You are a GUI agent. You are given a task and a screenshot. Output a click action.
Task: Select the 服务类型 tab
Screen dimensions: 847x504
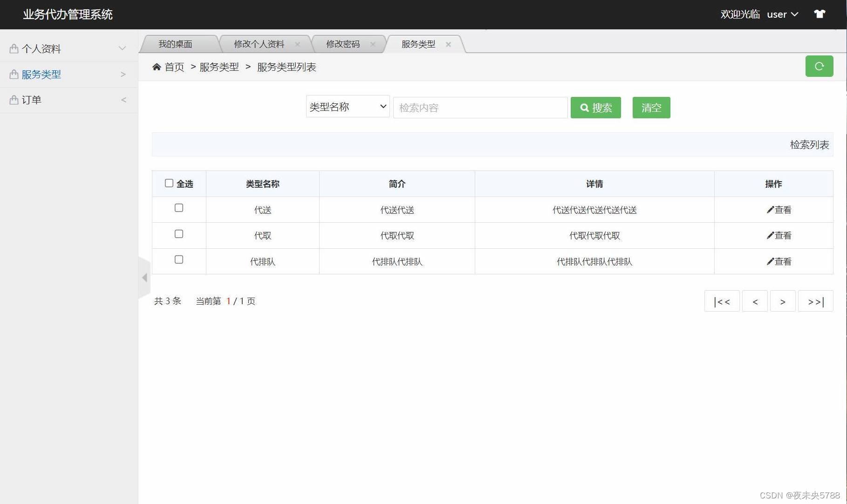[x=418, y=44]
